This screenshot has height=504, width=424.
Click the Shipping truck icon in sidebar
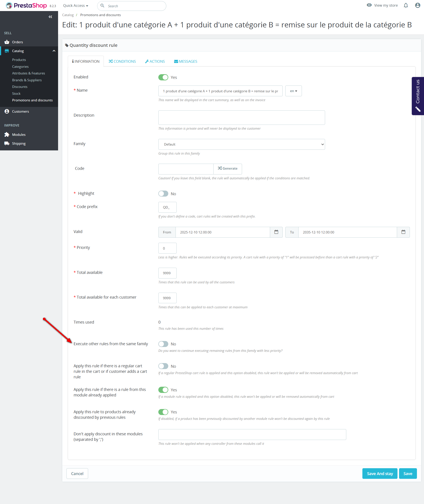7,144
